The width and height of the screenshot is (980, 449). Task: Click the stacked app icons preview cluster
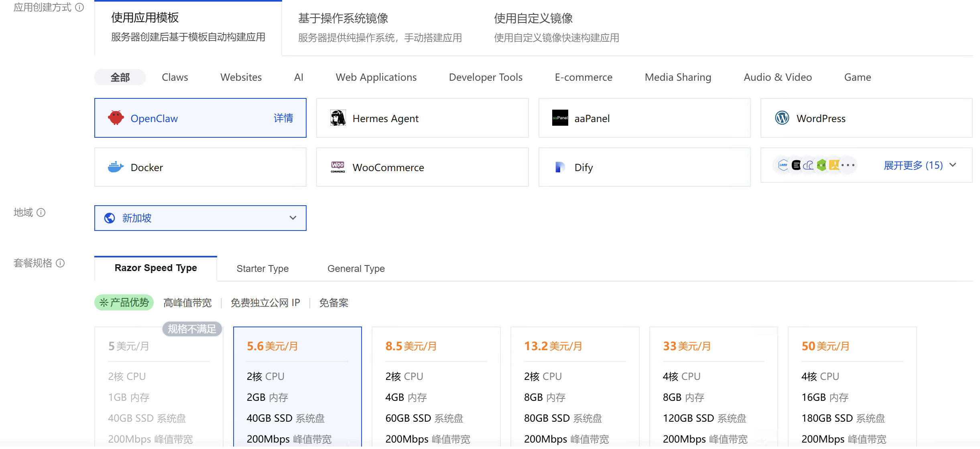pyautogui.click(x=815, y=165)
